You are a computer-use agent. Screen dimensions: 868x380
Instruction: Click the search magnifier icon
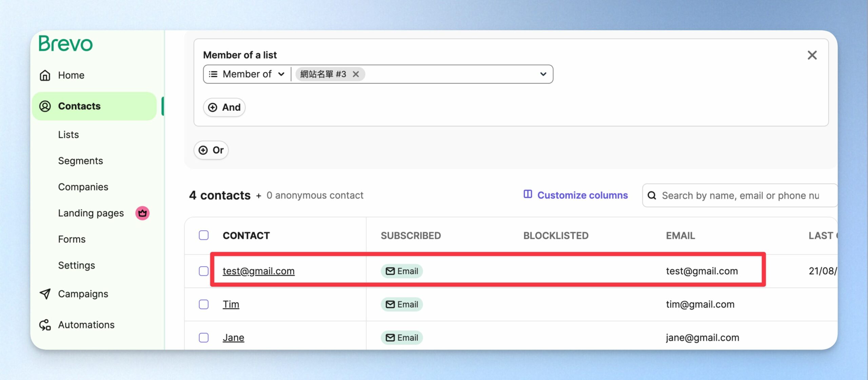coord(652,196)
